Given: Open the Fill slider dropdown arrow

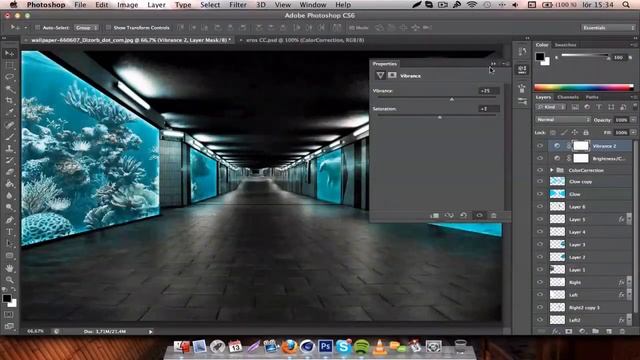Looking at the screenshot, I should coord(633,133).
